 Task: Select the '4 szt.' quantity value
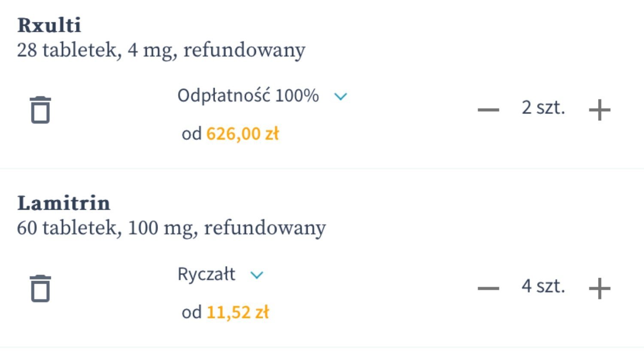[x=543, y=286]
